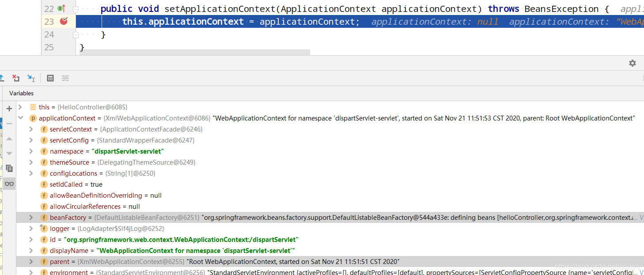Click line number 25 in gutter
644x275 pixels.
(x=49, y=47)
